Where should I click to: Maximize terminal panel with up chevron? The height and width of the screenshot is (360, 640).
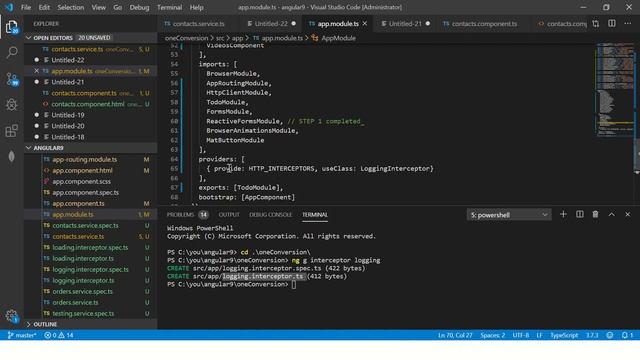click(611, 214)
